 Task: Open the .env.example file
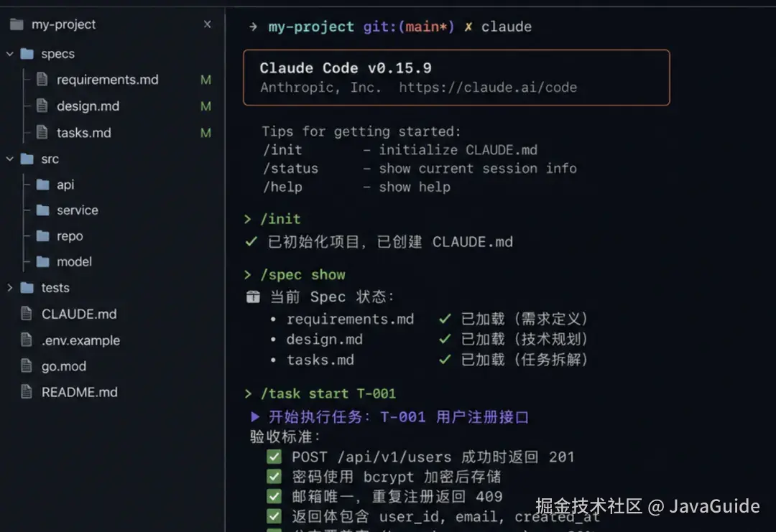point(80,340)
